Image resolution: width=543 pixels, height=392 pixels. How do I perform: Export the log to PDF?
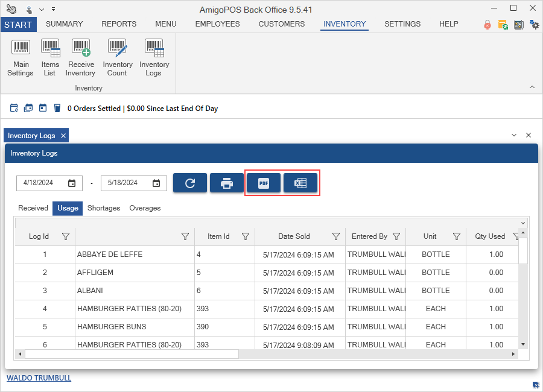pyautogui.click(x=264, y=183)
